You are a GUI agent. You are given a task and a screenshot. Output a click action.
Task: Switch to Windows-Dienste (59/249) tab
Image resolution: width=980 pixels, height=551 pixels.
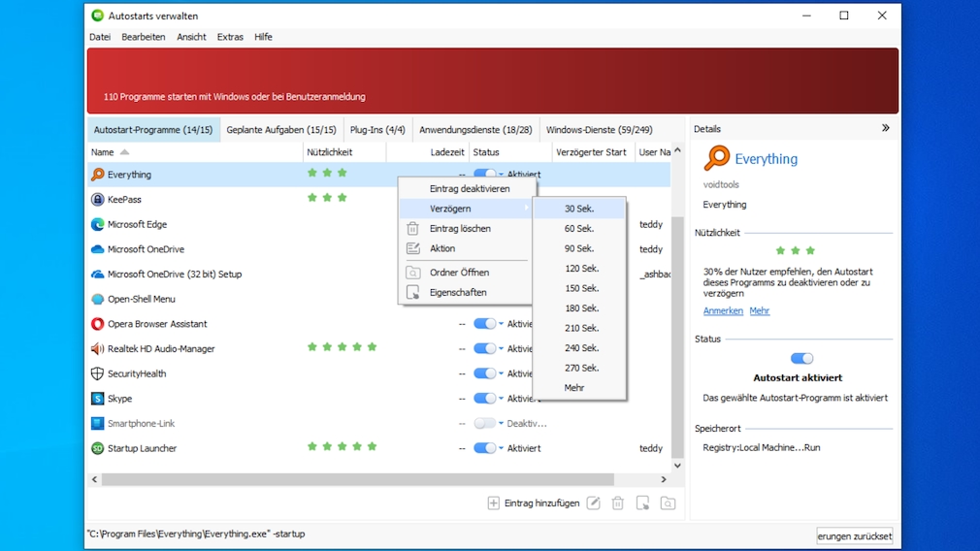600,130
